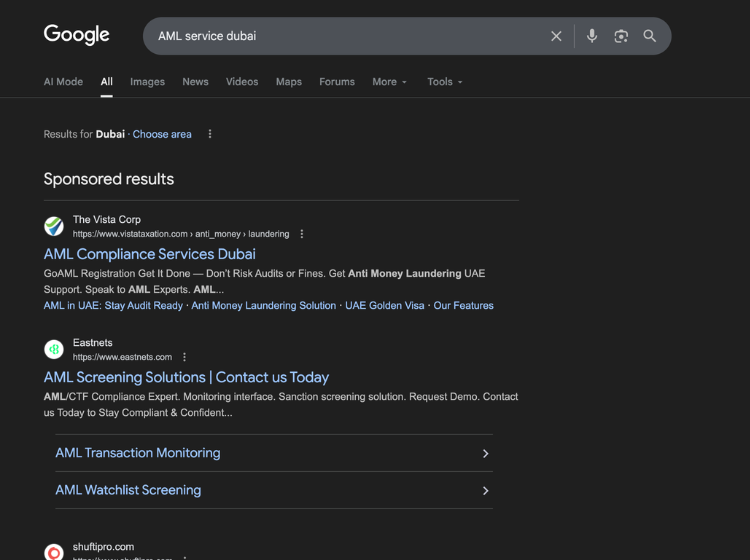
Task: Open the options menu next to Choose area
Action: (x=210, y=134)
